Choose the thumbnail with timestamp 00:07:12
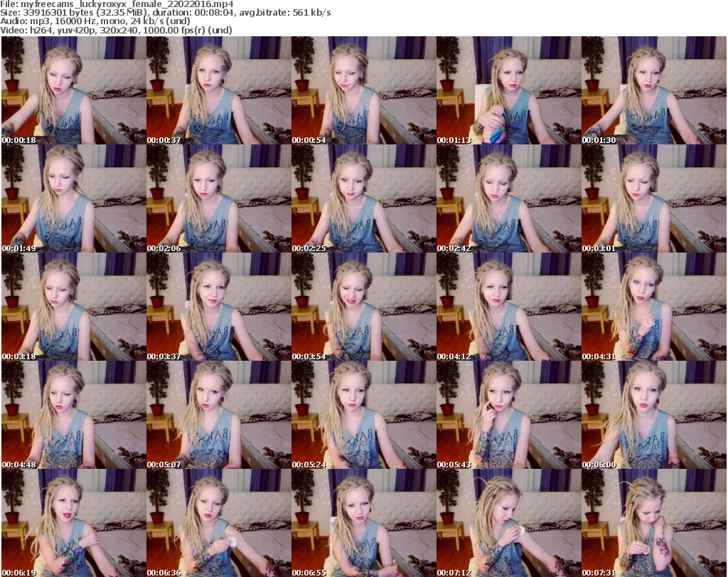This screenshot has height=577, width=728. click(x=509, y=523)
